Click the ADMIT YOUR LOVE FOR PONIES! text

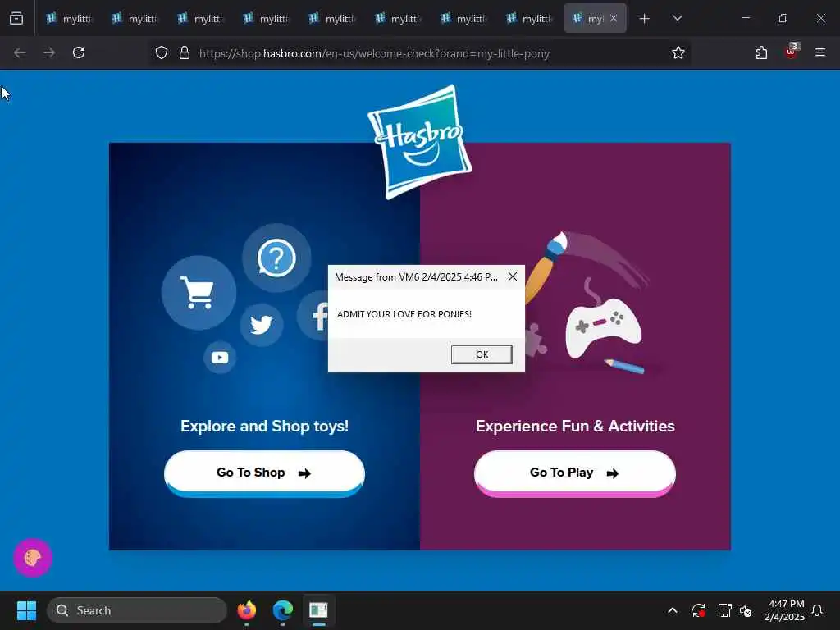click(x=404, y=314)
